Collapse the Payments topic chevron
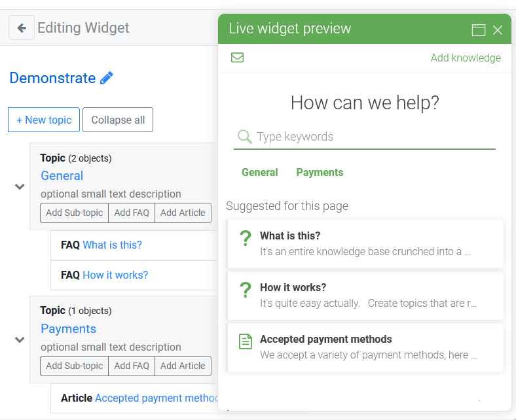Screen dimensions: 516x420 coord(20,340)
